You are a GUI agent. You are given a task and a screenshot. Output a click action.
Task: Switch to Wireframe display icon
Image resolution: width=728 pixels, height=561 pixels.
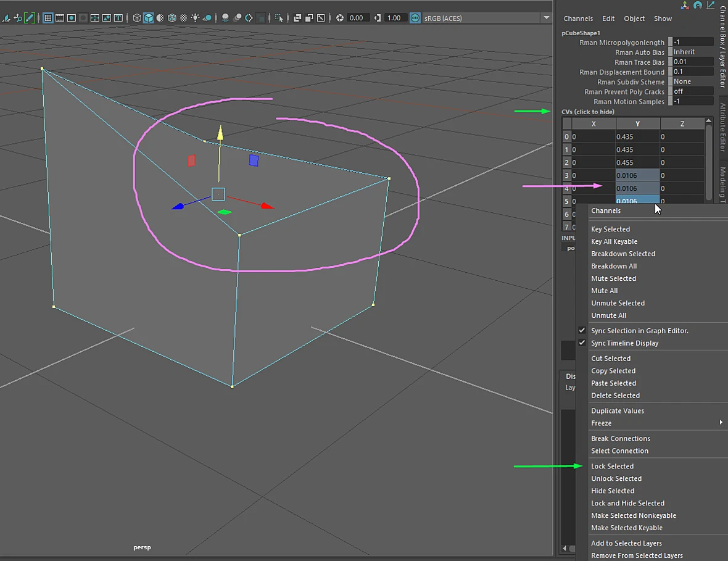(137, 18)
